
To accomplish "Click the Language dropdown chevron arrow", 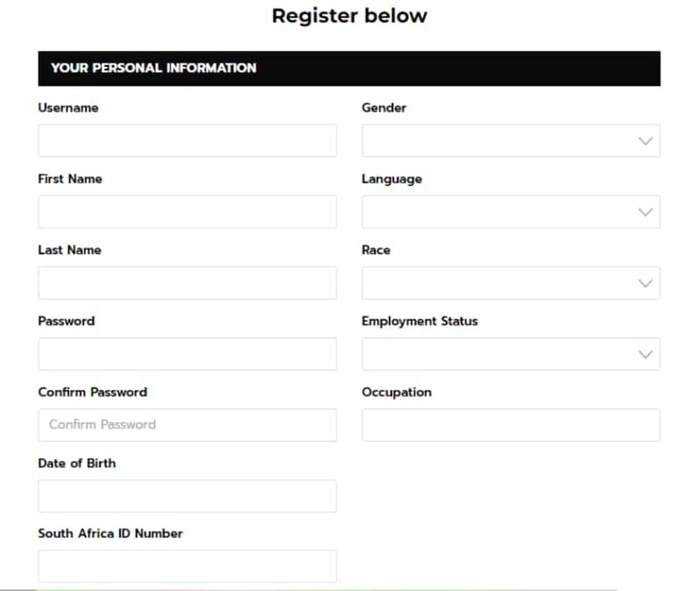I will pyautogui.click(x=646, y=211).
